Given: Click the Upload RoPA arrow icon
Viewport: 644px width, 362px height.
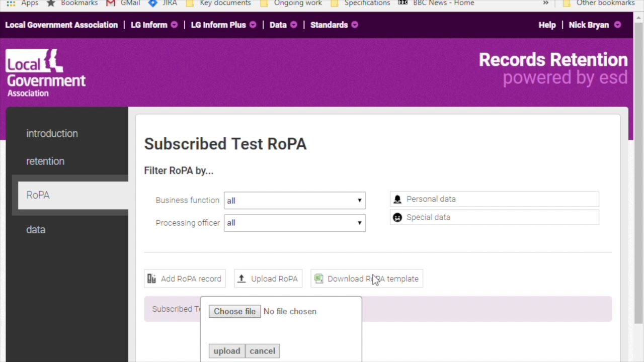Looking at the screenshot, I should click(x=242, y=279).
